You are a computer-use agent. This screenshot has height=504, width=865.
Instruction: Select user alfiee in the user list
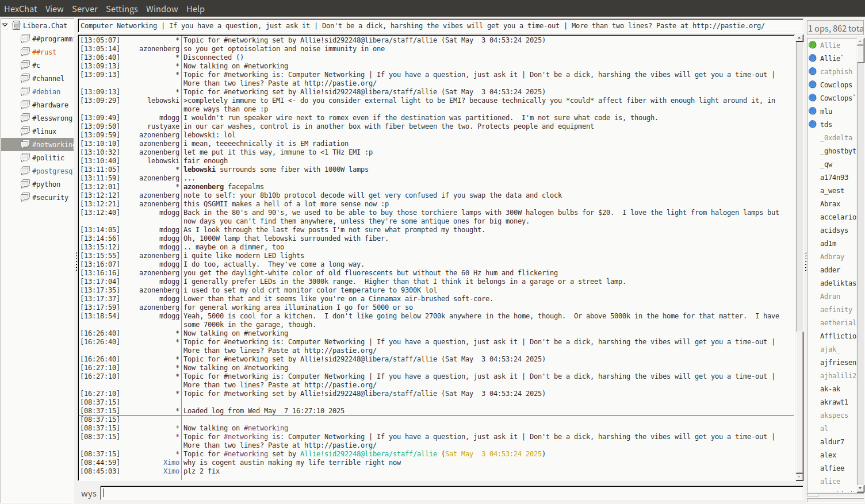click(832, 468)
